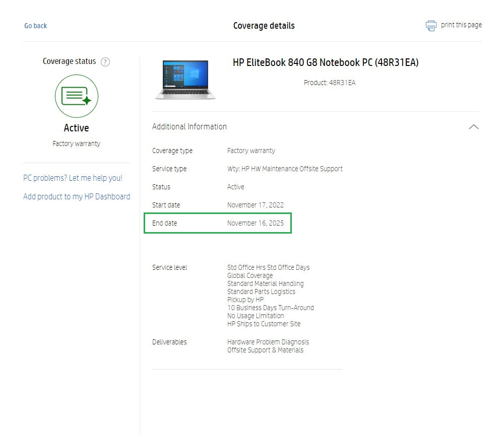Click the Standard Parts Logistics line
Screen dimensions: 504x435
(261, 292)
